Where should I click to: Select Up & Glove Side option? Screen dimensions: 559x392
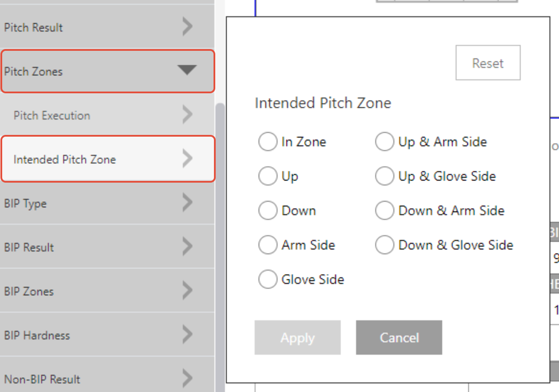pyautogui.click(x=385, y=177)
